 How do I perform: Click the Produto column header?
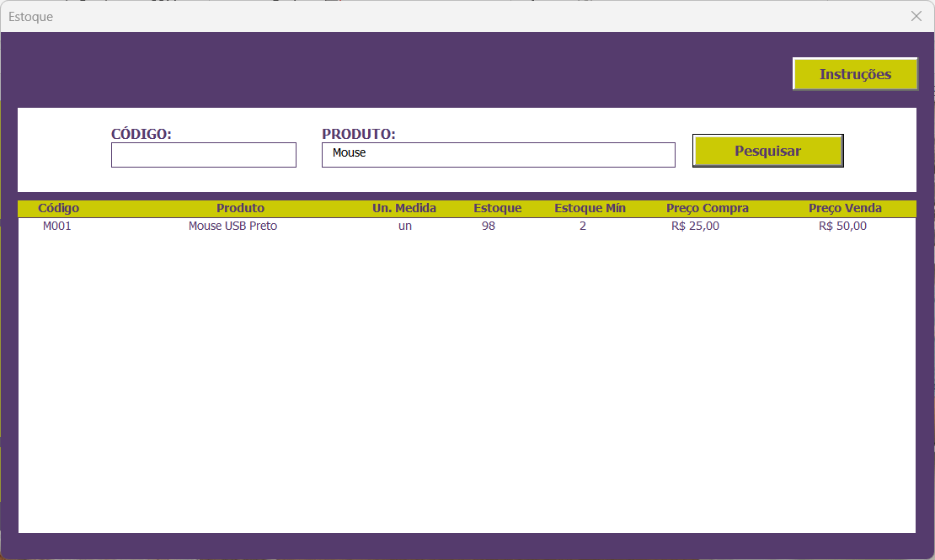click(x=240, y=208)
